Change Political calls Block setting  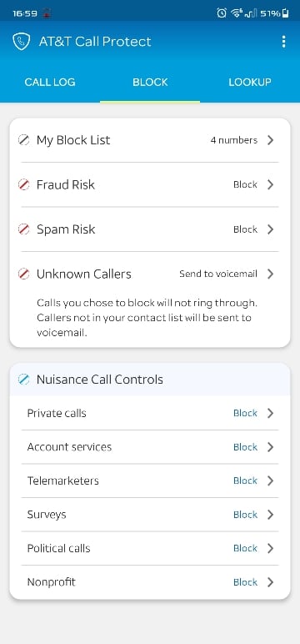[246, 548]
